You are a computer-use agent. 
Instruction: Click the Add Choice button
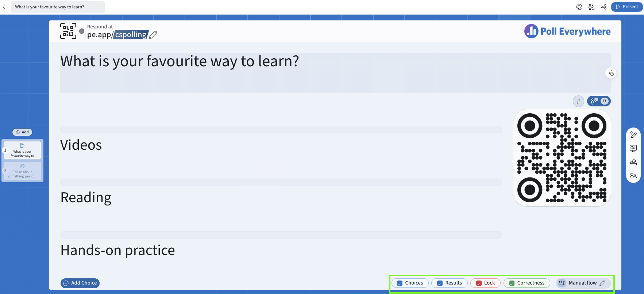pos(80,283)
